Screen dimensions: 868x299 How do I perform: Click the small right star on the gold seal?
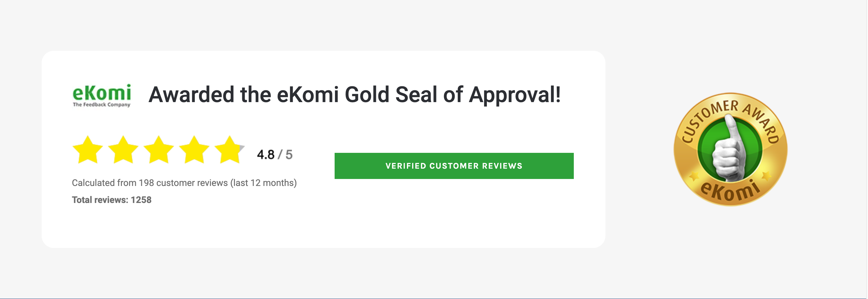coord(766,175)
